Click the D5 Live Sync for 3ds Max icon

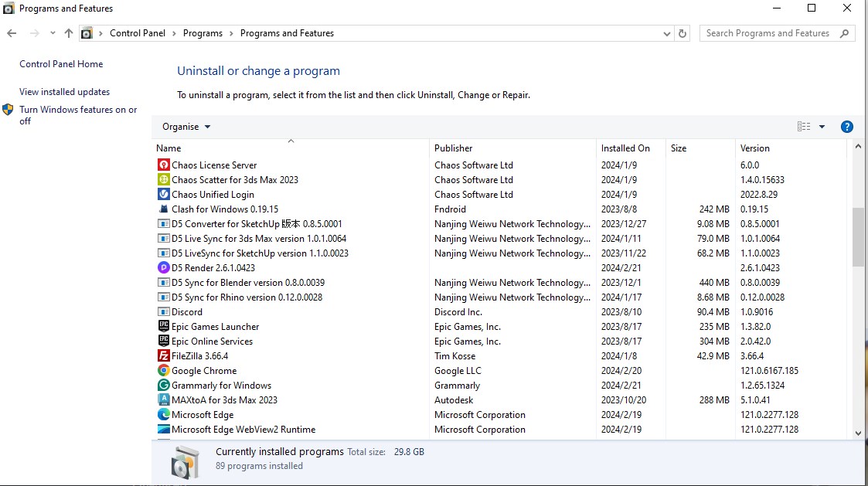tap(163, 238)
